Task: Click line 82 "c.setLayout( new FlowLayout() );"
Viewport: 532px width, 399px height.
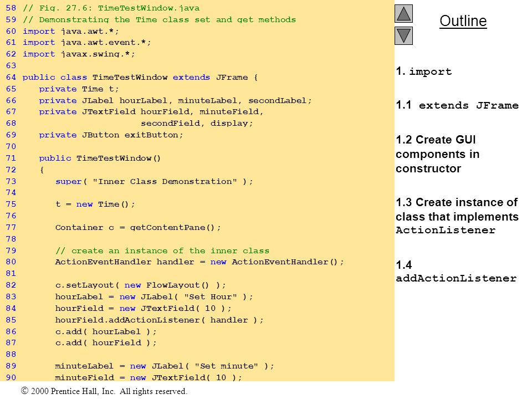Action: coord(140,285)
